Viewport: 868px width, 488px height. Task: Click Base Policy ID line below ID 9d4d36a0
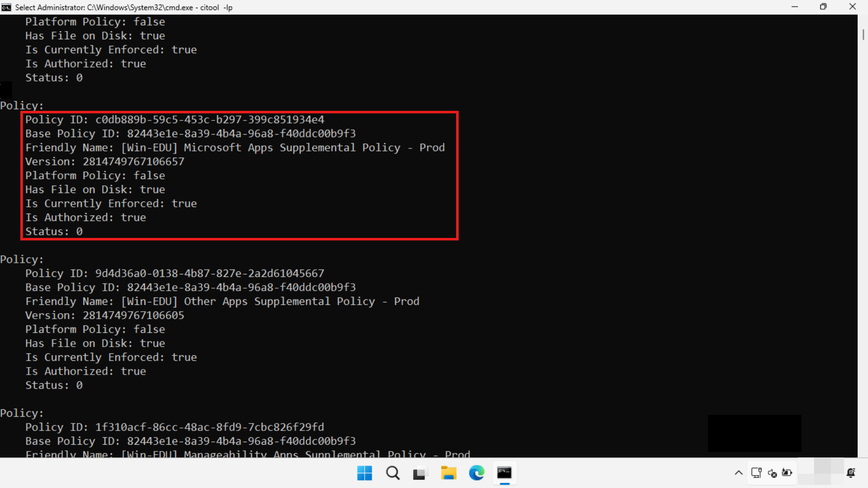point(191,287)
